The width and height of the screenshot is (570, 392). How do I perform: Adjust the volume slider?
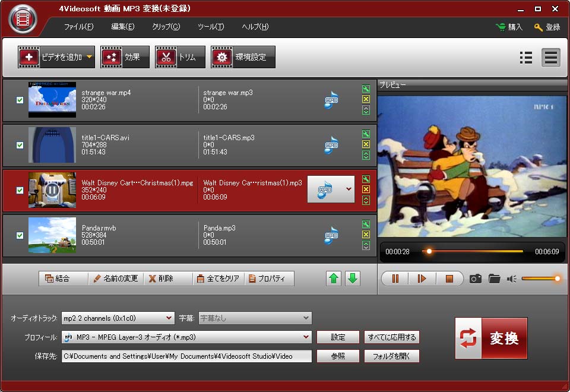point(540,279)
